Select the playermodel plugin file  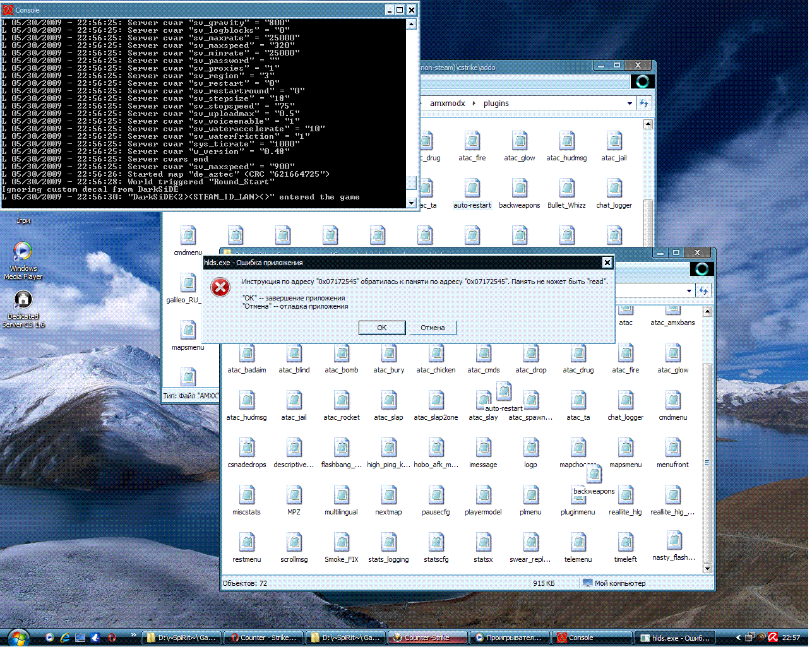tap(483, 501)
